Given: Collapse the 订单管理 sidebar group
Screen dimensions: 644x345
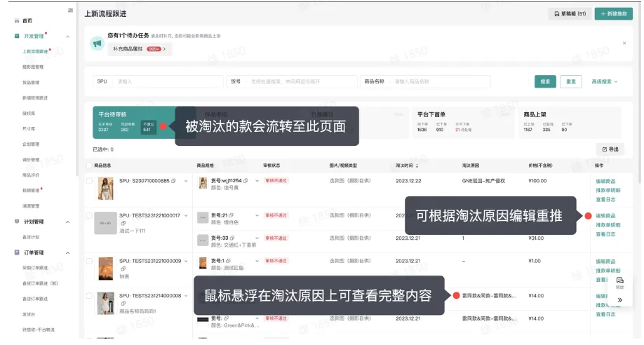Looking at the screenshot, I should click(68, 253).
